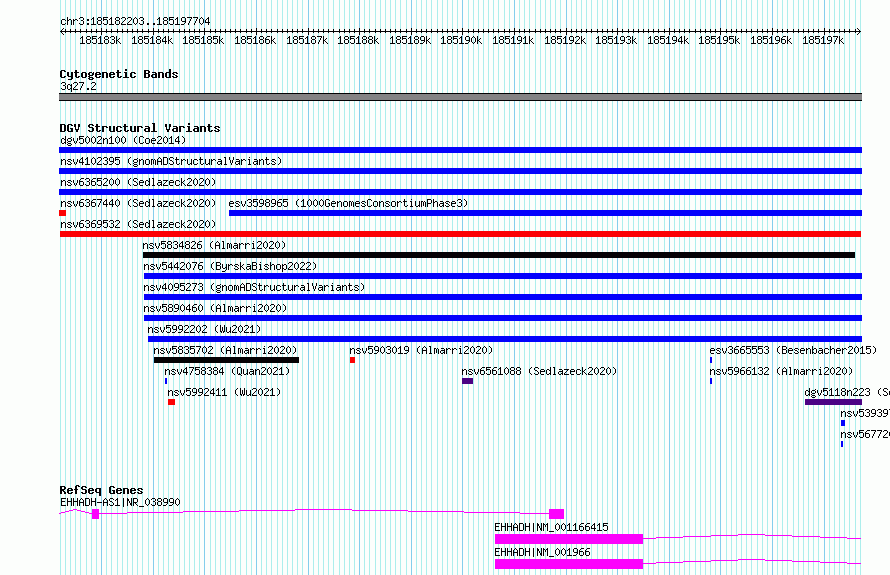This screenshot has height=575, width=890.
Task: Click the chr3:185182203..185197704 coordinate text
Action: 135,21
